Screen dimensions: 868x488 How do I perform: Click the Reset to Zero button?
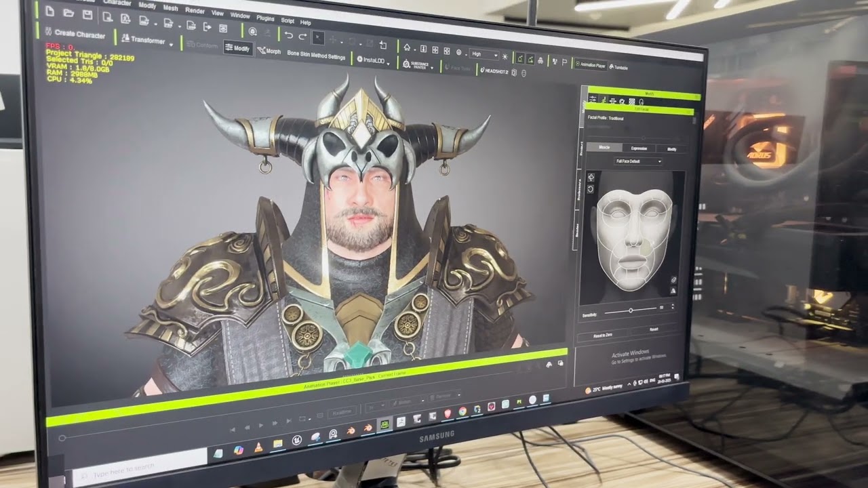tap(602, 335)
